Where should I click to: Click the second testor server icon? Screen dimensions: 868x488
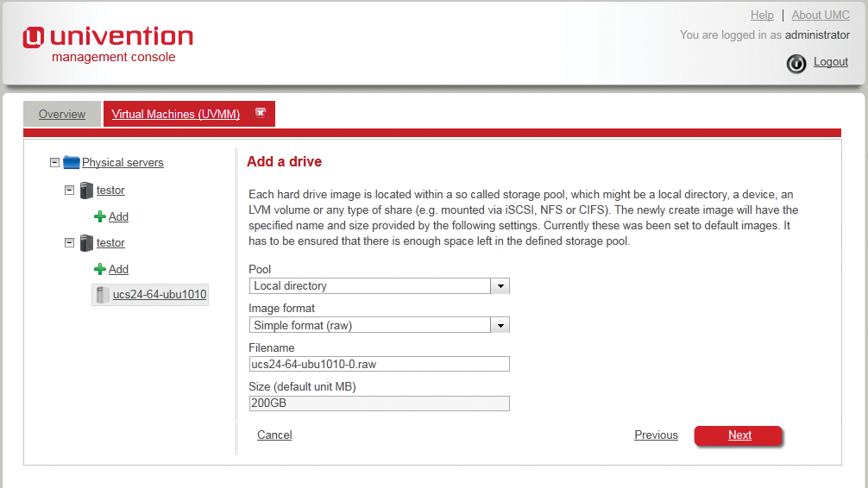tap(86, 243)
